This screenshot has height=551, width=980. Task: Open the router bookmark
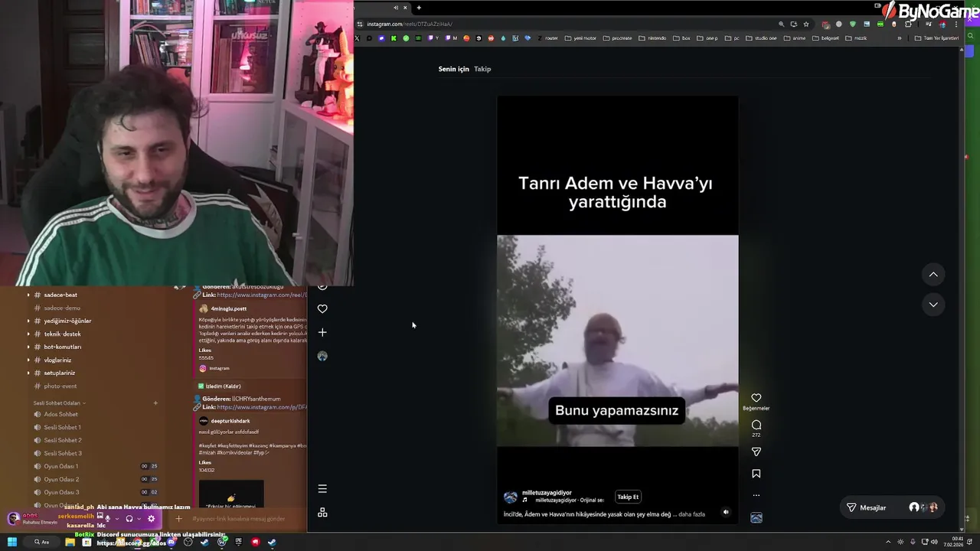(547, 38)
